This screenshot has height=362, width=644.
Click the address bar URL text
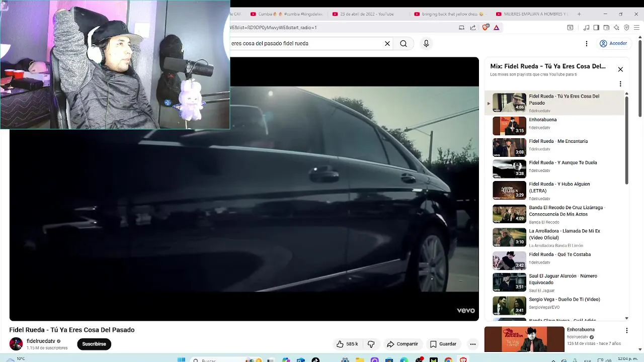coord(274,28)
